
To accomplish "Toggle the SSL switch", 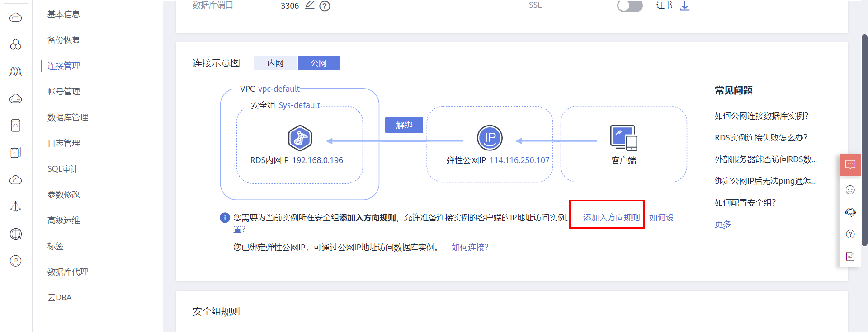I will click(x=630, y=6).
